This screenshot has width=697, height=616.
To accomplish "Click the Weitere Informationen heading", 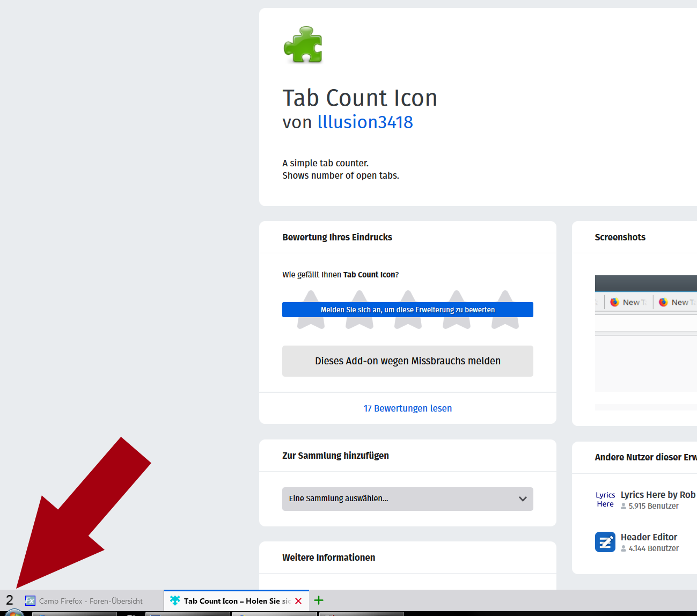I will point(329,558).
